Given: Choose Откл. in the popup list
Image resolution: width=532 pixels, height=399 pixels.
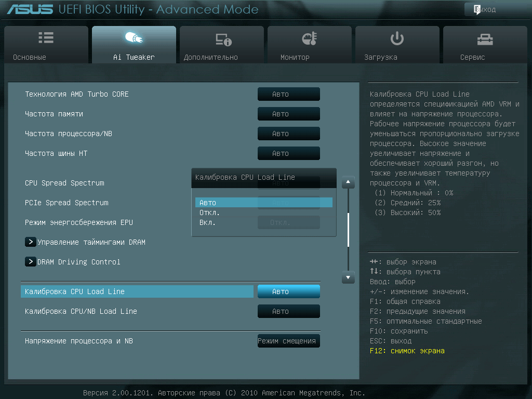Looking at the screenshot, I should [x=263, y=212].
